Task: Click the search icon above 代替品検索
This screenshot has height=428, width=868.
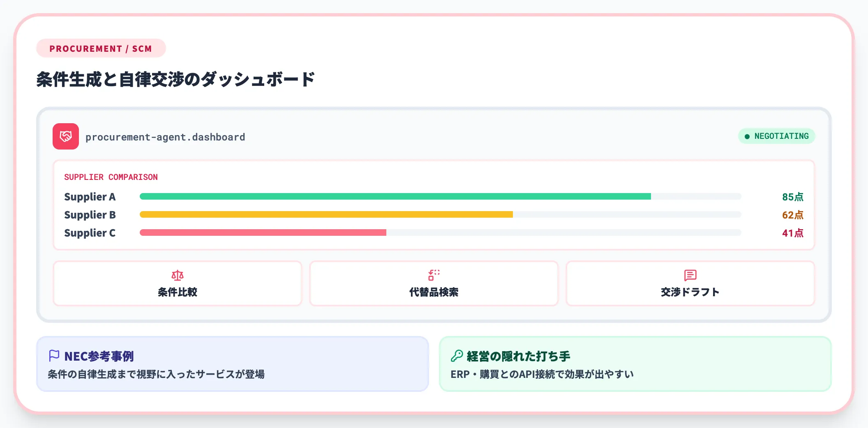Action: pos(434,276)
